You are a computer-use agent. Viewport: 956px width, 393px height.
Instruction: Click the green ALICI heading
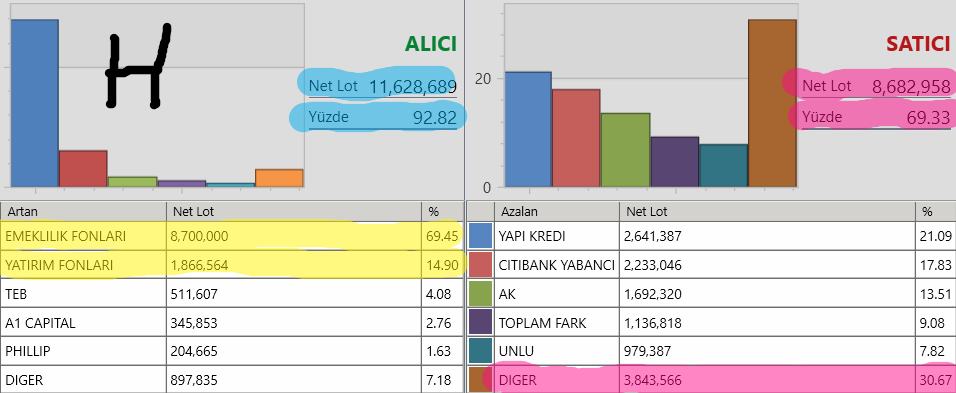click(430, 44)
